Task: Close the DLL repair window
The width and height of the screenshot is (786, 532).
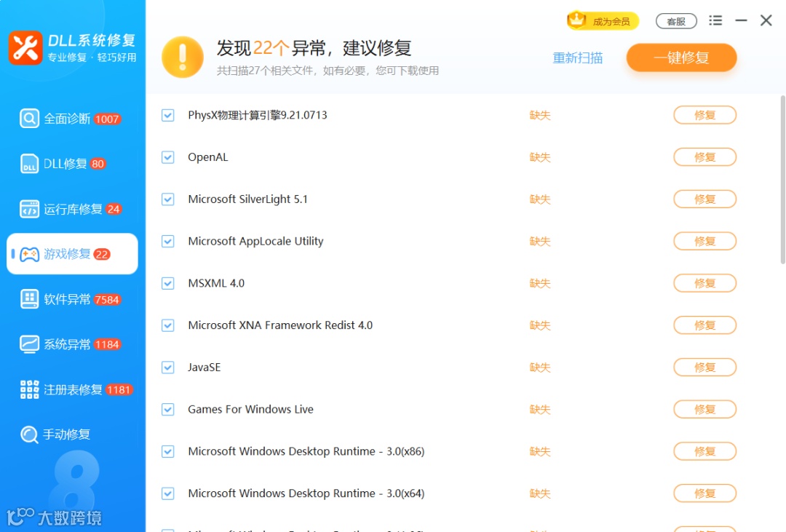Action: point(766,20)
